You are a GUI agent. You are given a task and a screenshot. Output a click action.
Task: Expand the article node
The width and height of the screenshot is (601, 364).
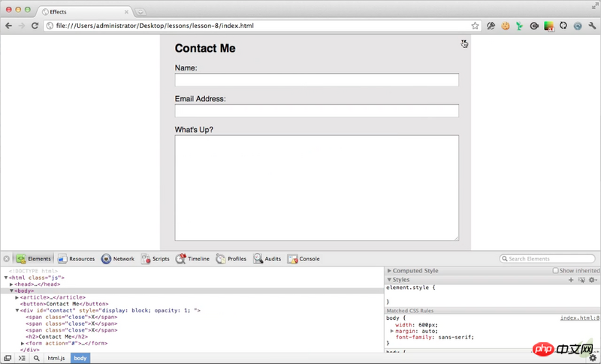tap(17, 297)
